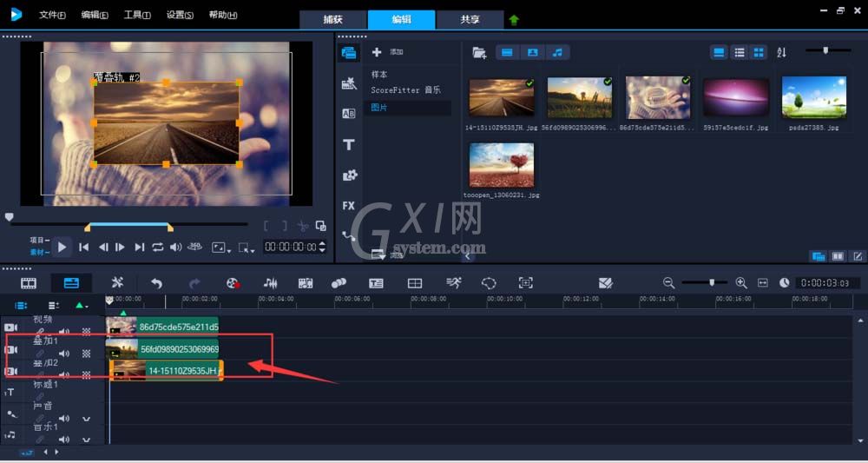This screenshot has width=868, height=463.
Task: Import media files with the folder-plus icon
Action: [x=479, y=53]
